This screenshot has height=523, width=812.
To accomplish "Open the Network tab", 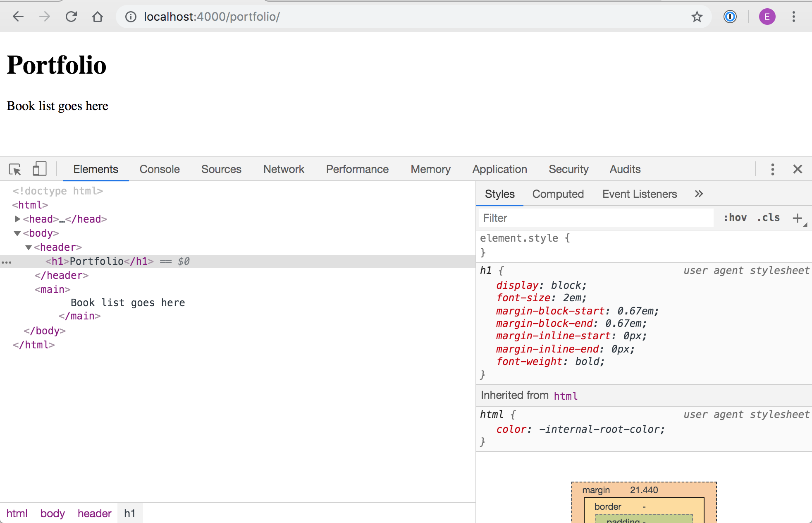I will tap(284, 169).
